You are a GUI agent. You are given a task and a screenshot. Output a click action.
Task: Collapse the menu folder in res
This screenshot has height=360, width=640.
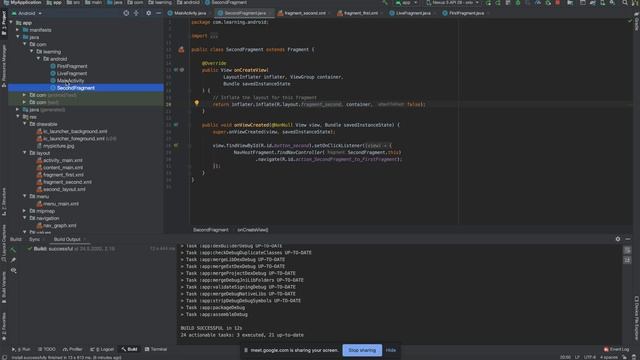click(x=25, y=196)
